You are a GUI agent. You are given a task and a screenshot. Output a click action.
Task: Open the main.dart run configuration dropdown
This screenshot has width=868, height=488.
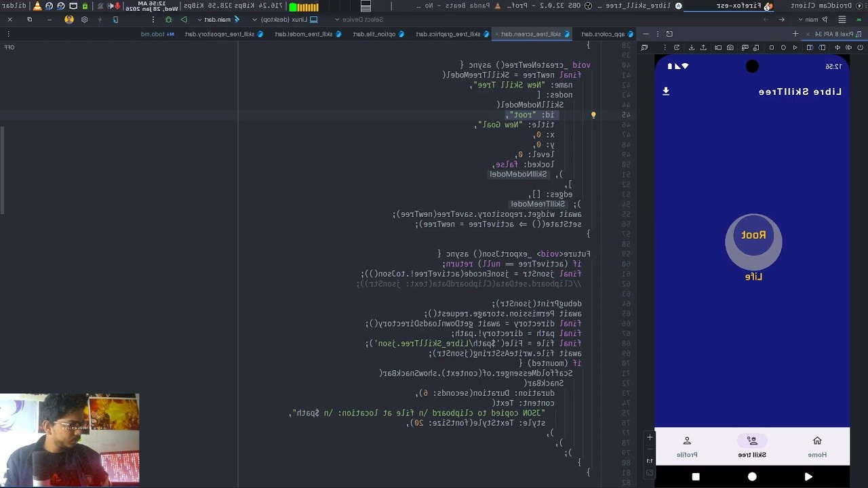pos(218,19)
